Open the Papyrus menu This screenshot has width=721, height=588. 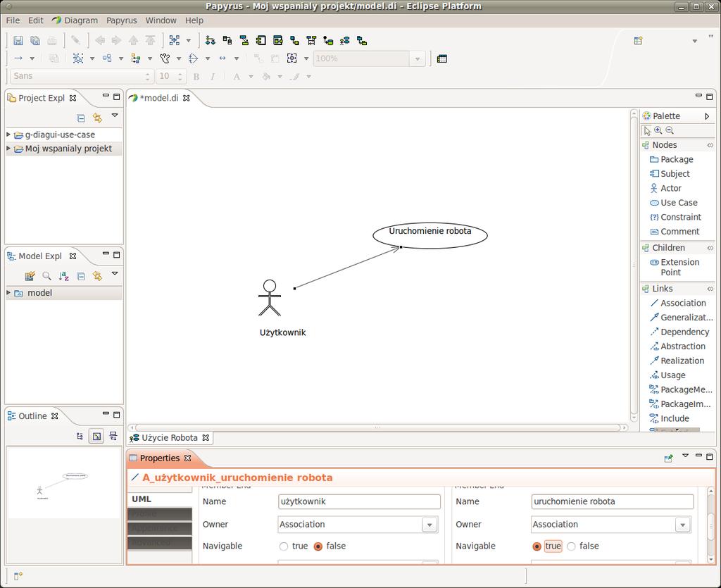pos(121,20)
